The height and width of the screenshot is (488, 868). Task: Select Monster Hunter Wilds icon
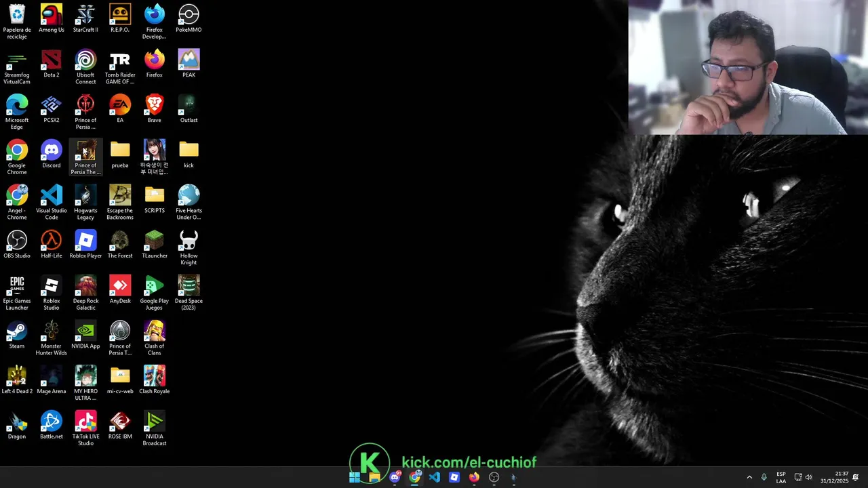(x=52, y=338)
